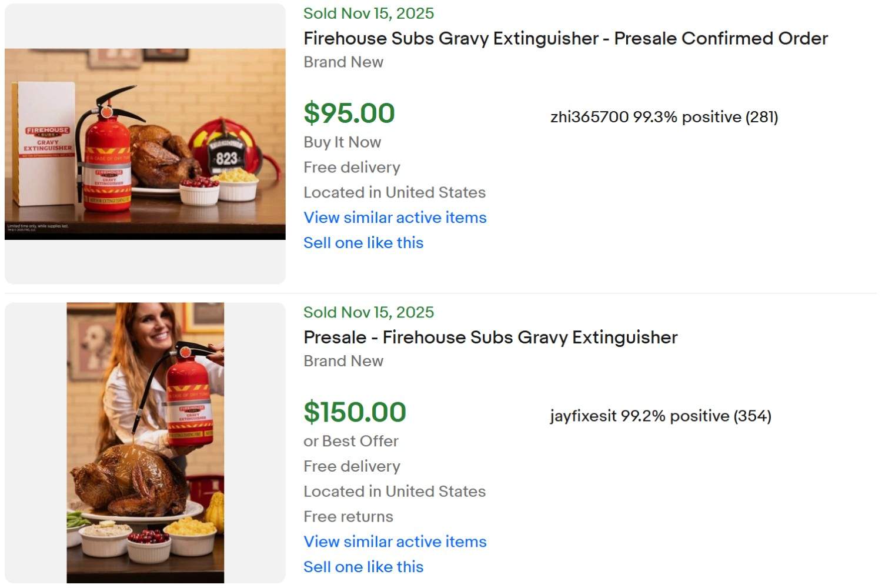Image resolution: width=882 pixels, height=588 pixels.
Task: Click the Brand New condition label on first listing
Action: click(343, 62)
